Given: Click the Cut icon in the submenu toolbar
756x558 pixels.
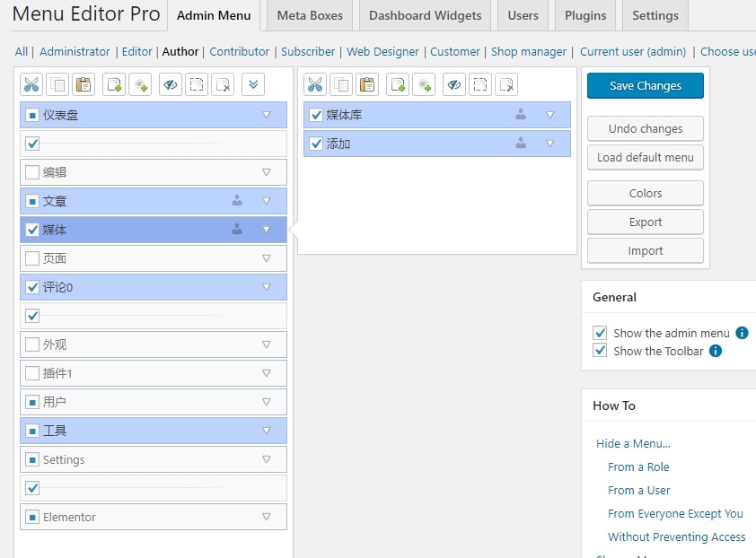Looking at the screenshot, I should [x=315, y=85].
